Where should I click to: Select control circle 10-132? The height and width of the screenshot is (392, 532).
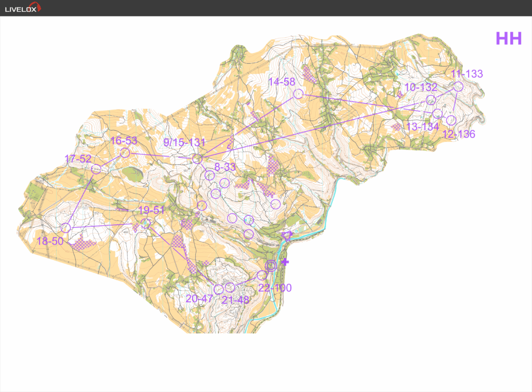(x=431, y=100)
